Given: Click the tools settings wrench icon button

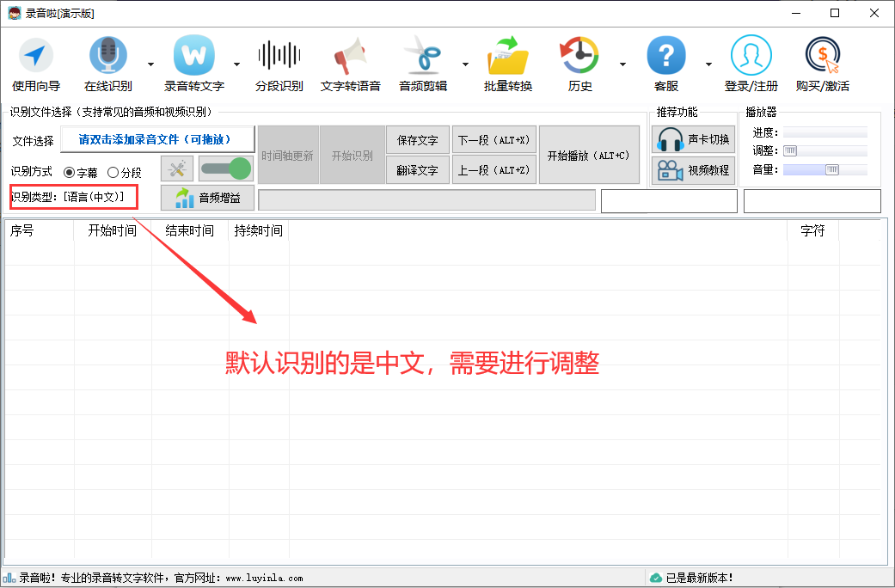Looking at the screenshot, I should pos(177,169).
